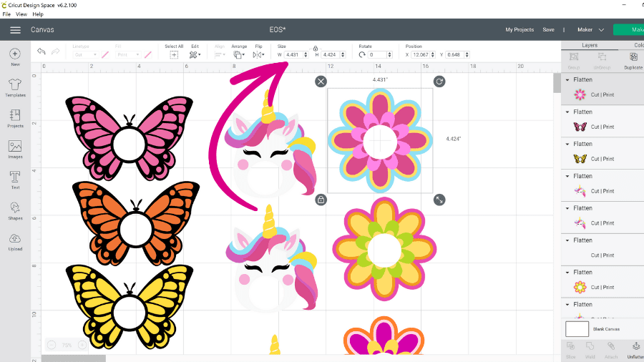Toggle the size aspect ratio lock
The width and height of the screenshot is (644, 362).
point(316,49)
